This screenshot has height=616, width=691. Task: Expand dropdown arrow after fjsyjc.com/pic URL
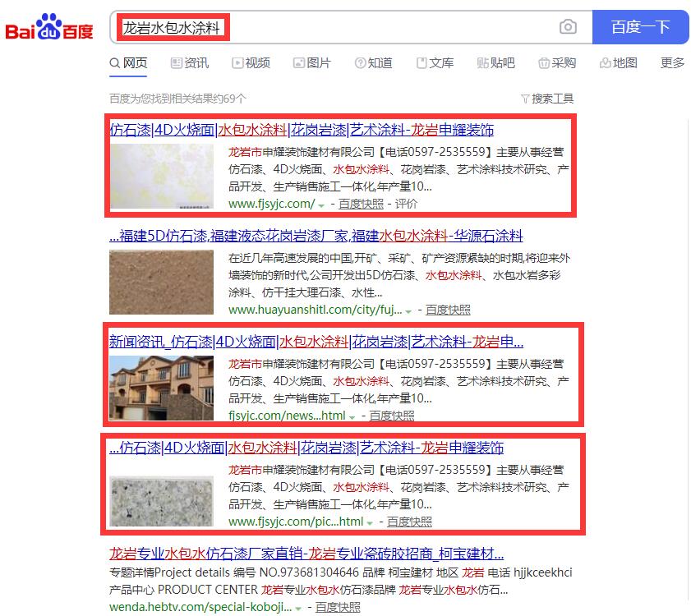(x=370, y=523)
